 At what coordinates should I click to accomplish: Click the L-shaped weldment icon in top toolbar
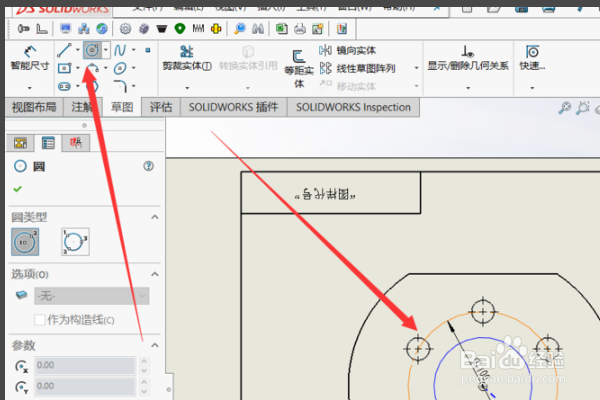click(42, 29)
